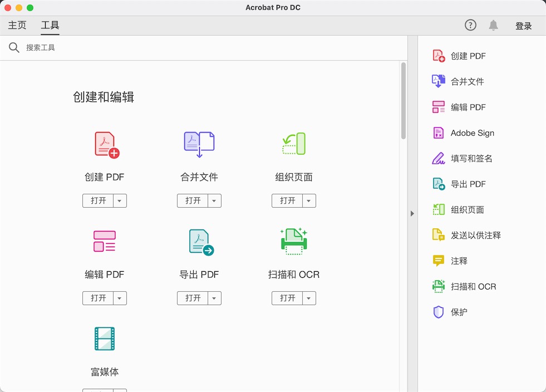Click the 编辑 PDF large icon in main grid

tap(105, 241)
